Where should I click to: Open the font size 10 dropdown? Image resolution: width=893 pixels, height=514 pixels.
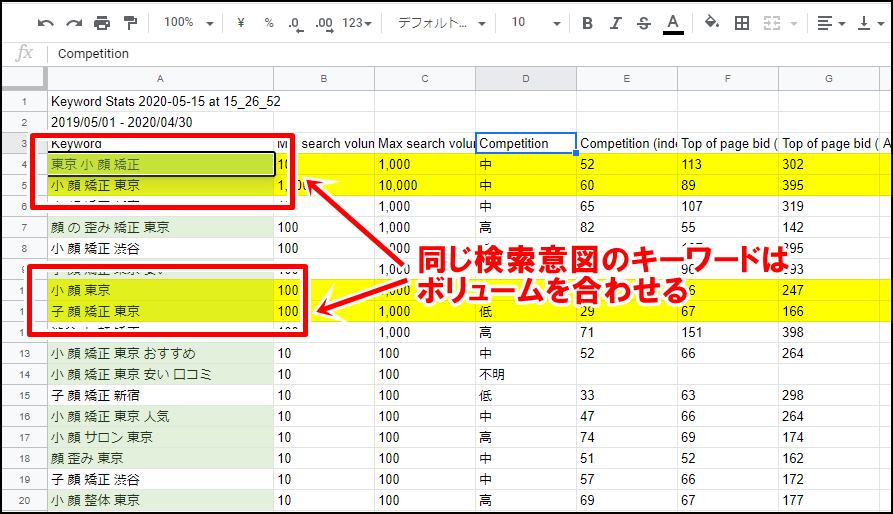pyautogui.click(x=536, y=23)
